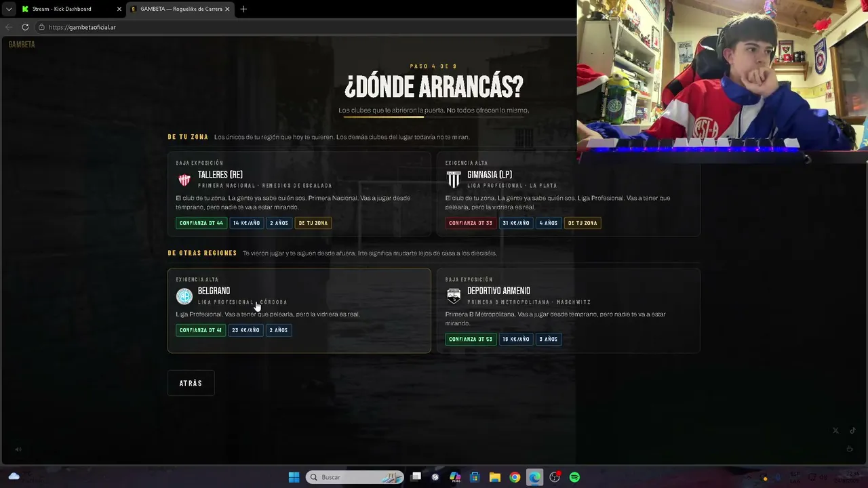Reload the page with the refresh icon

tap(25, 27)
